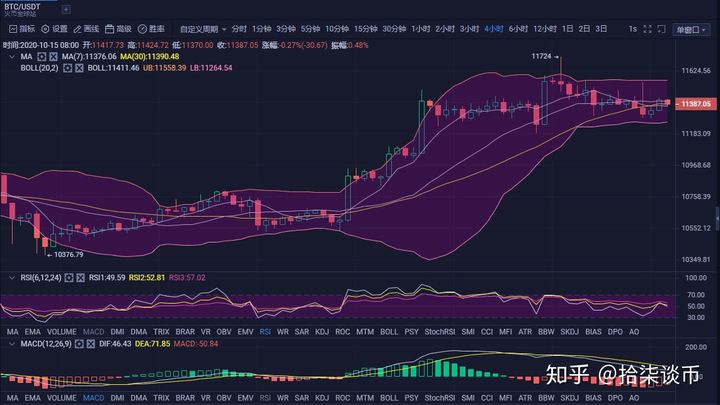Screen dimensions: 720x405
Task: Choose WR in the row under the RSI chart
Action: 282,332
